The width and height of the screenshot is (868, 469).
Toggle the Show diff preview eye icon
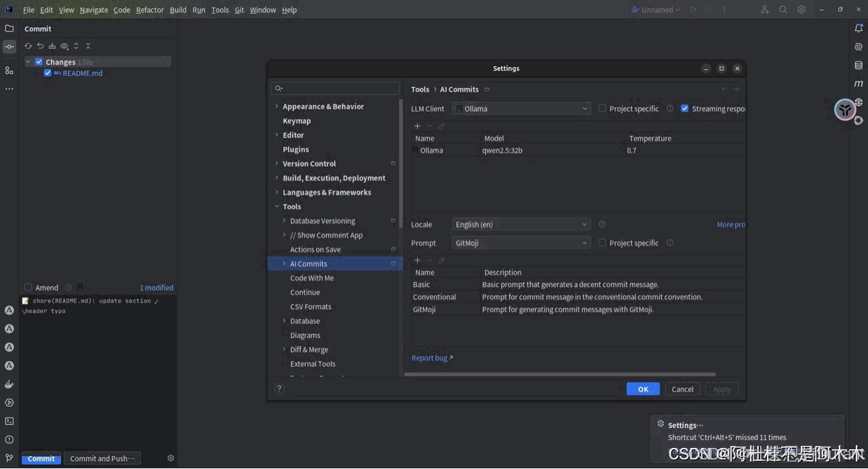(64, 46)
